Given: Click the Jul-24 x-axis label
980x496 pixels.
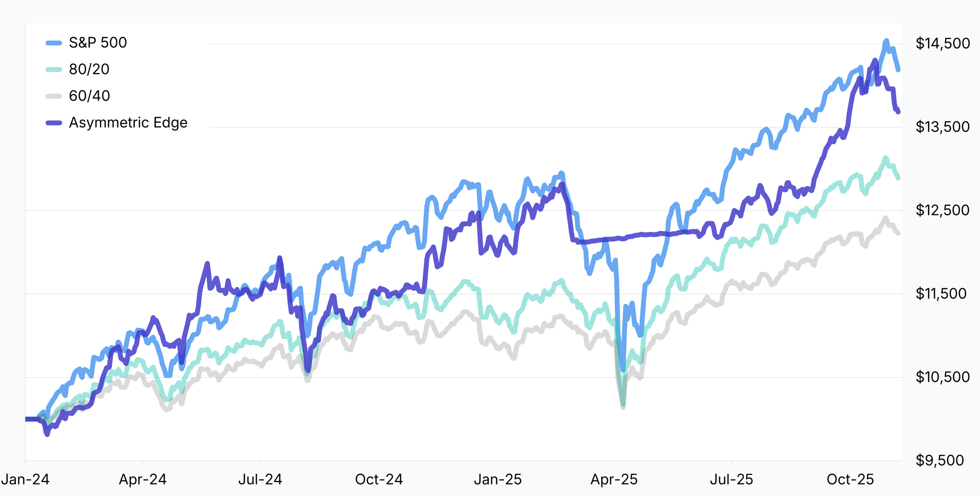Looking at the screenshot, I should 260,480.
